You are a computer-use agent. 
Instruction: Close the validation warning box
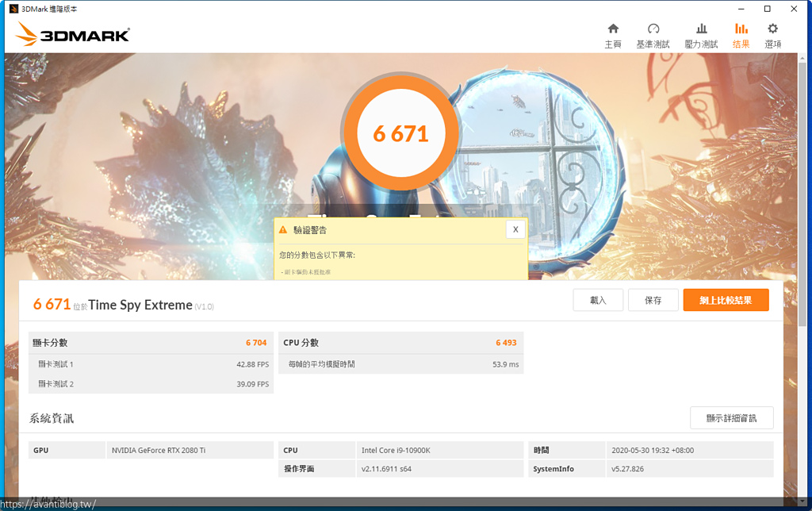point(515,229)
